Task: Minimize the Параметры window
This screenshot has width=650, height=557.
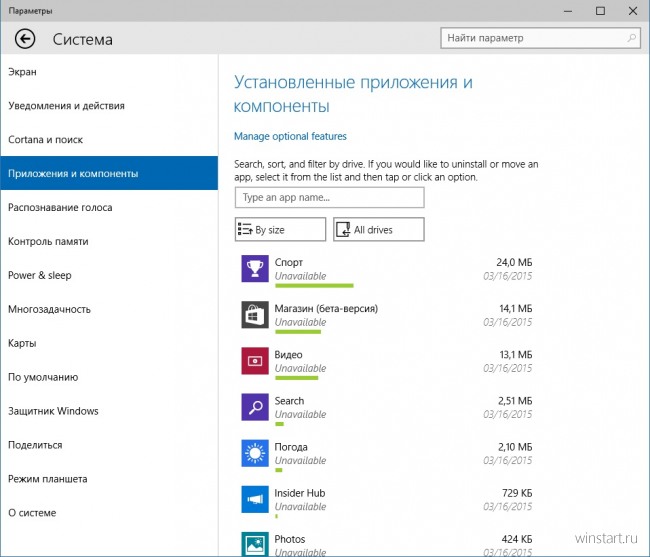Action: 568,11
